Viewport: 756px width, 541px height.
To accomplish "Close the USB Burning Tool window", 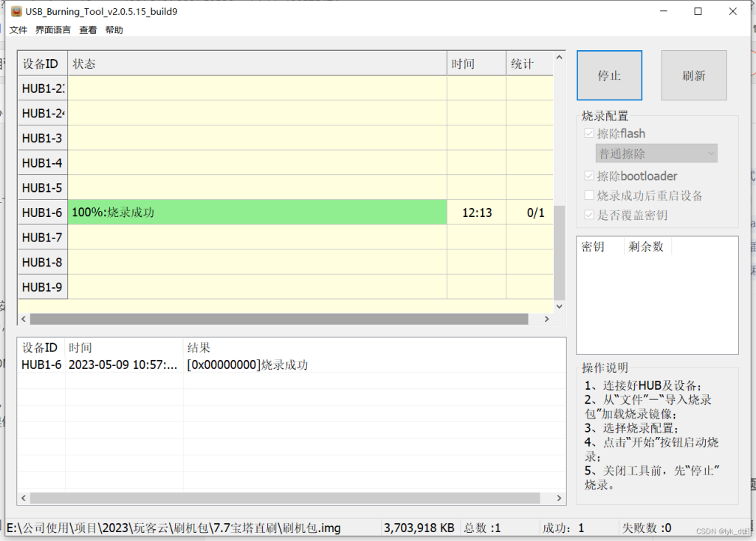I will pyautogui.click(x=733, y=11).
